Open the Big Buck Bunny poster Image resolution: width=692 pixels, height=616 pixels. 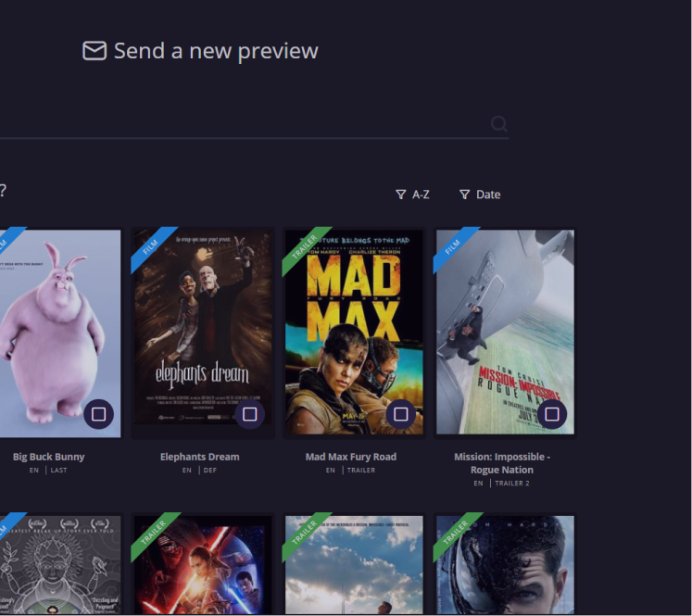[x=60, y=333]
